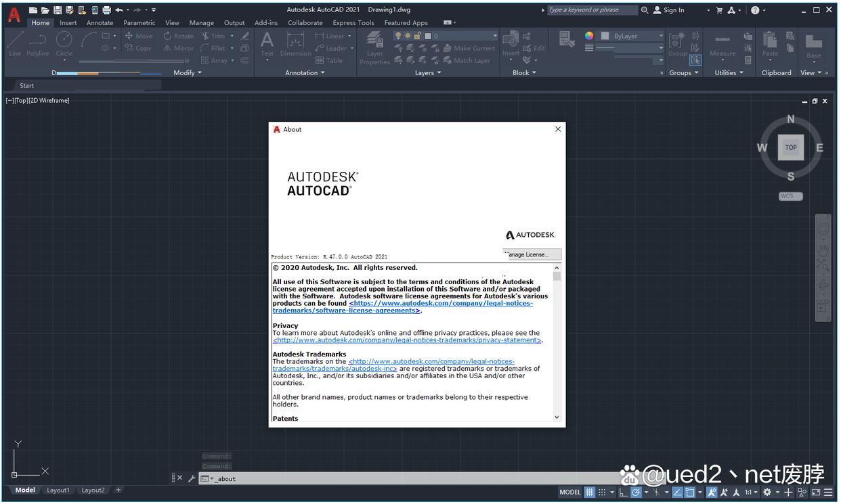The height and width of the screenshot is (504, 841).
Task: Toggle Clean Screen in status bar
Action: click(x=816, y=492)
